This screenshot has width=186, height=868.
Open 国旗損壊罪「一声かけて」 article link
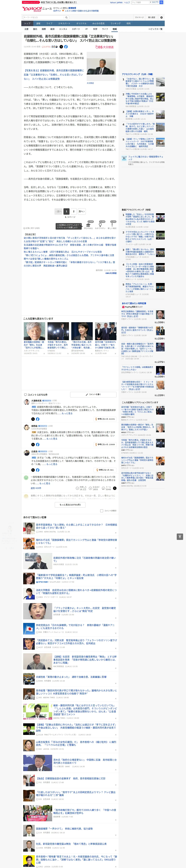[64, 829]
